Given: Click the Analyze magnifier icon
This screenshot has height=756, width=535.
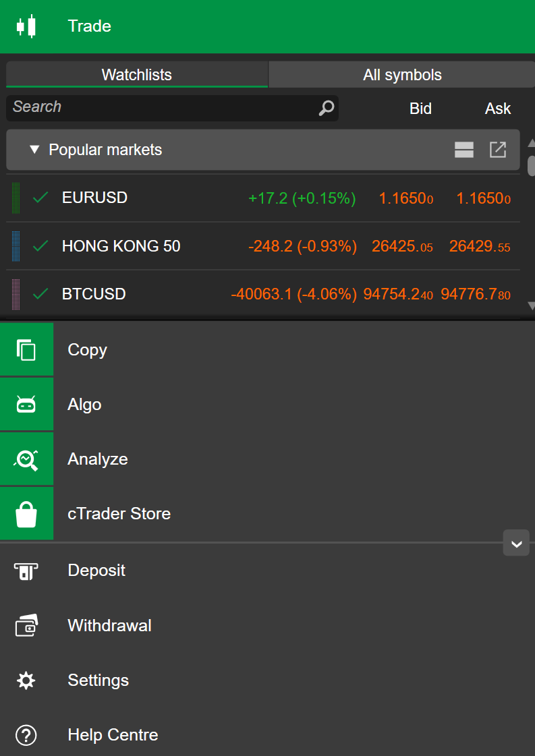Looking at the screenshot, I should coord(26,459).
